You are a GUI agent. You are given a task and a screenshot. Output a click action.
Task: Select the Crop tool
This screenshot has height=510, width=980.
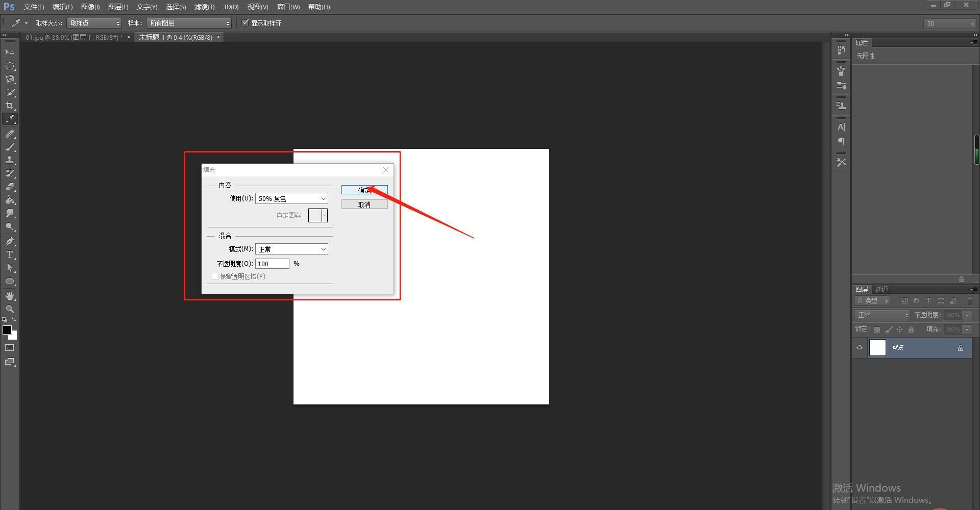10,106
